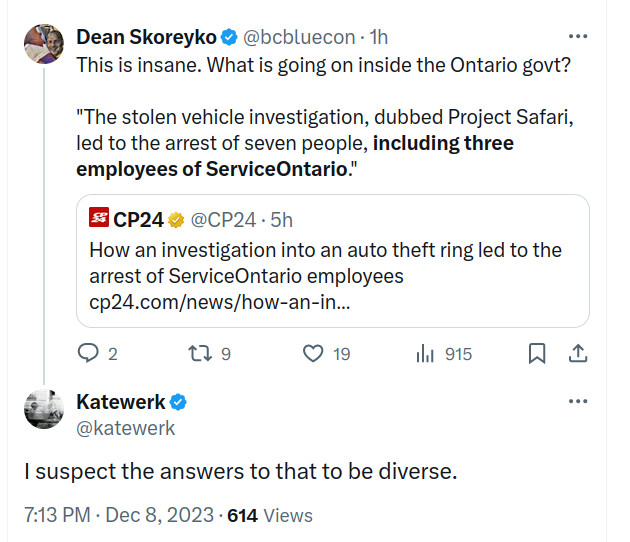
Task: Open more options on Katewerk's tweet
Action: [x=578, y=401]
